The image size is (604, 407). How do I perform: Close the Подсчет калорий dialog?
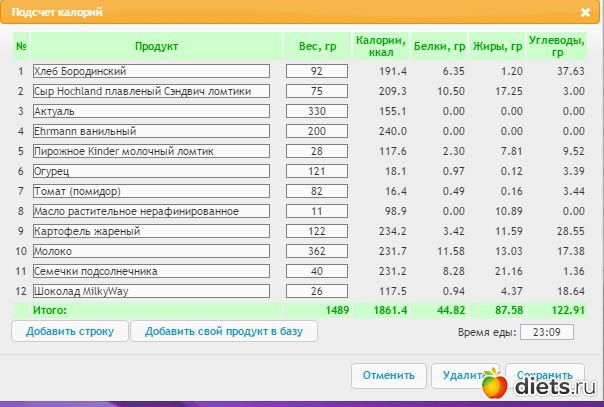pos(585,13)
